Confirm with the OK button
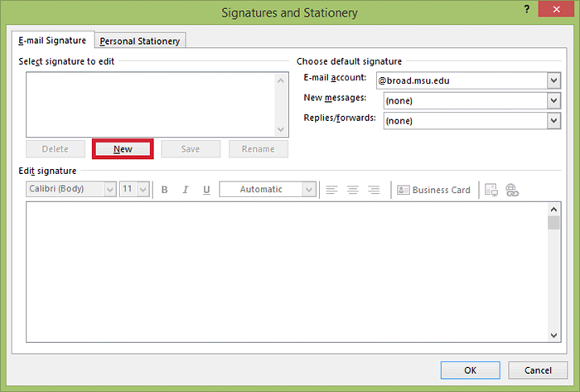The image size is (580, 392). (470, 370)
